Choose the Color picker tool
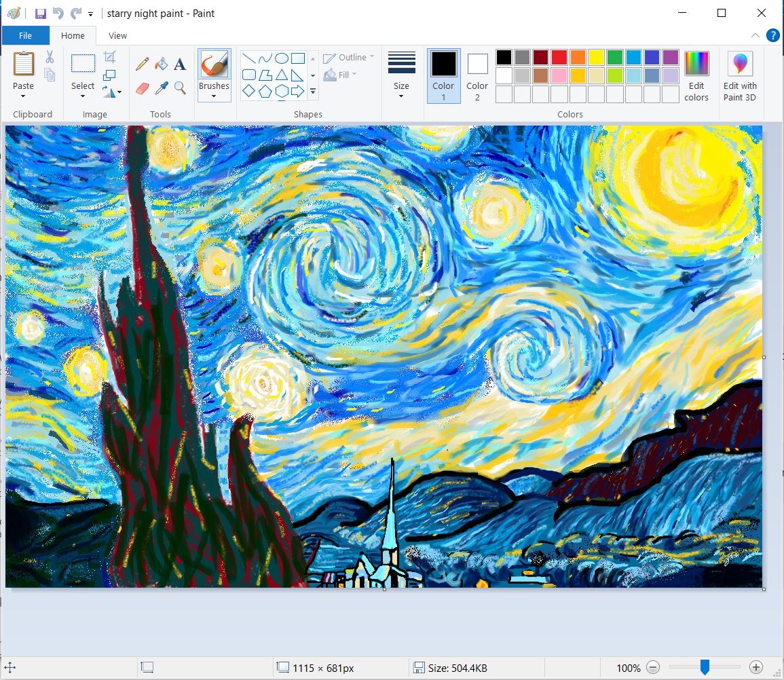The image size is (784, 680). [x=161, y=88]
